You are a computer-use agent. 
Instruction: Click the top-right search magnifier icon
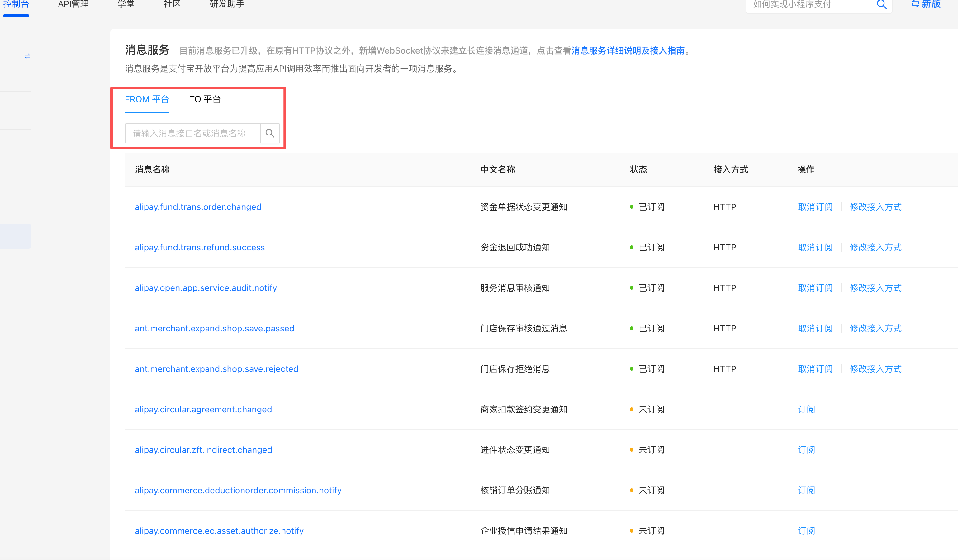tap(882, 5)
